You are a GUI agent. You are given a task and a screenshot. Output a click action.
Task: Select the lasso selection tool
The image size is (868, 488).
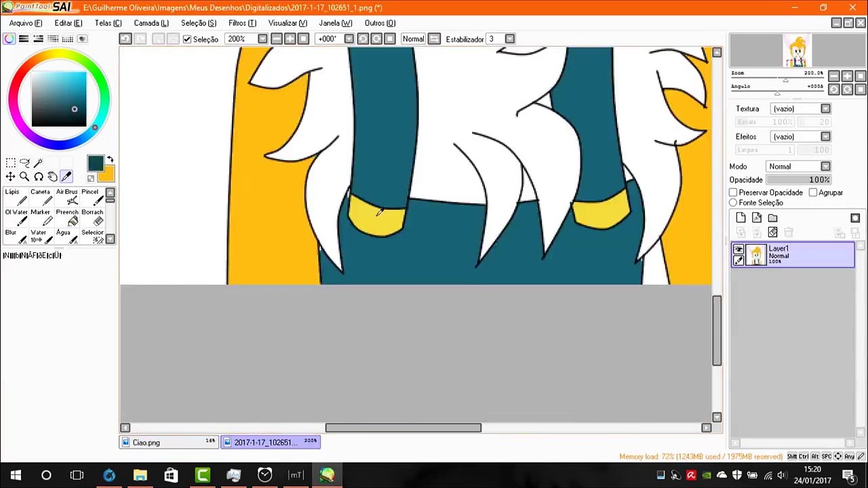click(24, 163)
